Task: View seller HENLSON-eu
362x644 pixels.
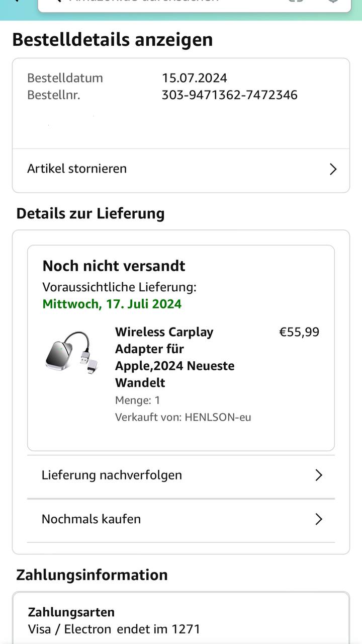Action: (218, 417)
